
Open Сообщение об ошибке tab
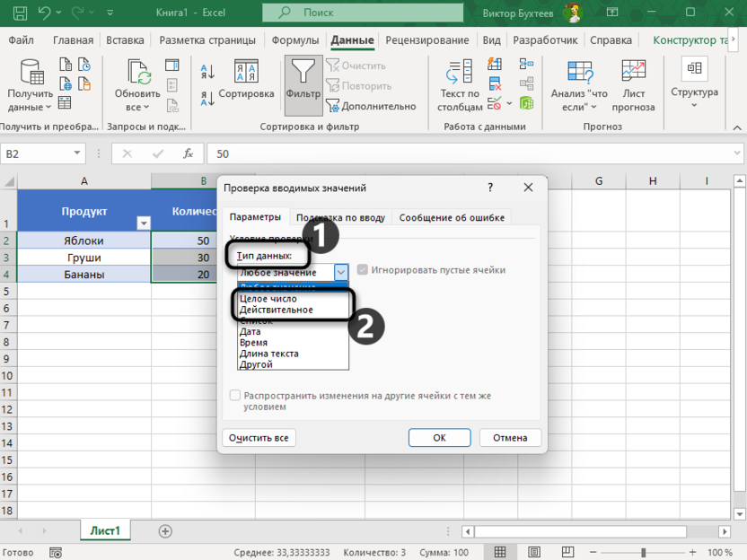tap(452, 217)
